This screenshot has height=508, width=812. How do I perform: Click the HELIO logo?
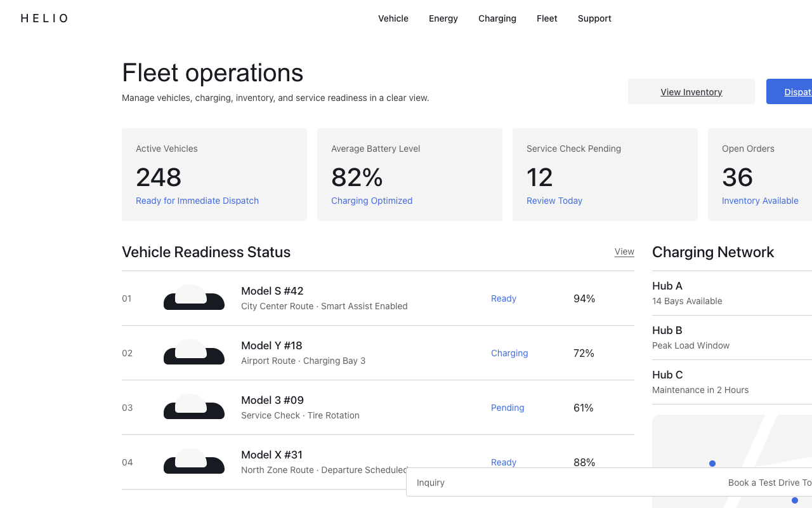(44, 18)
